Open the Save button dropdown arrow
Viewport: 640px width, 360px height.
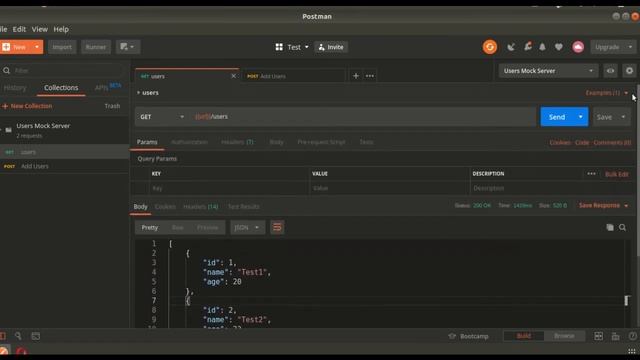click(623, 117)
